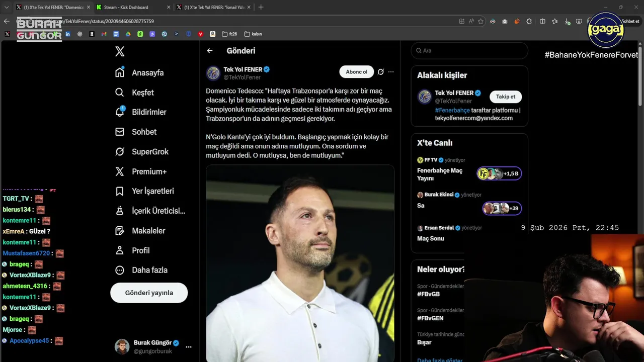Open Burak Güngör account menu dots

[189, 347]
